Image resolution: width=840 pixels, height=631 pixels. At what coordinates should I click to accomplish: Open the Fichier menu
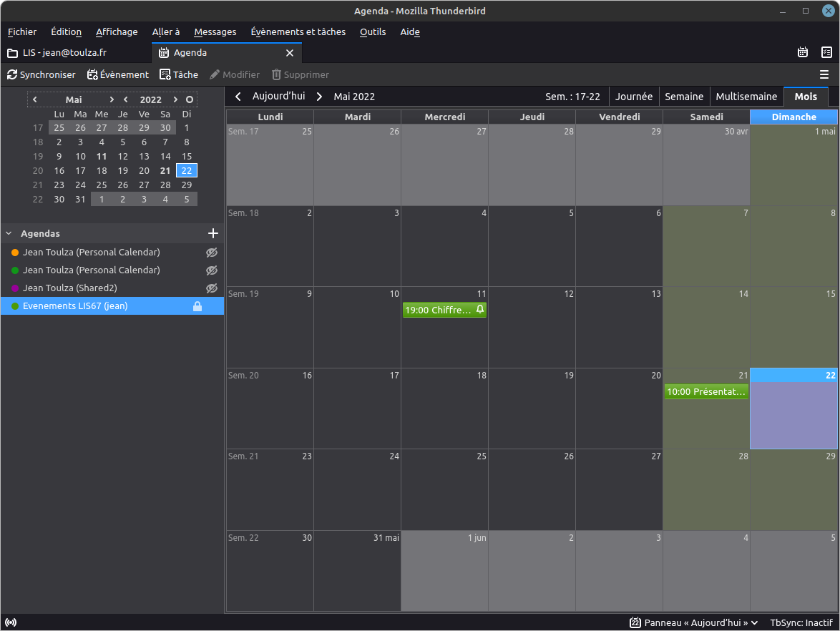[x=22, y=31]
